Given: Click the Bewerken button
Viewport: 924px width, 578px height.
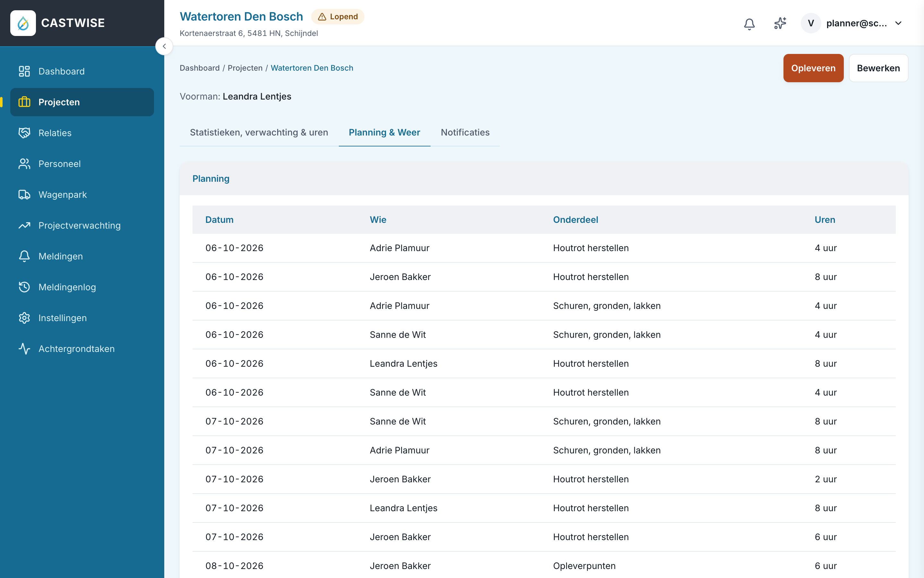Looking at the screenshot, I should pos(878,68).
